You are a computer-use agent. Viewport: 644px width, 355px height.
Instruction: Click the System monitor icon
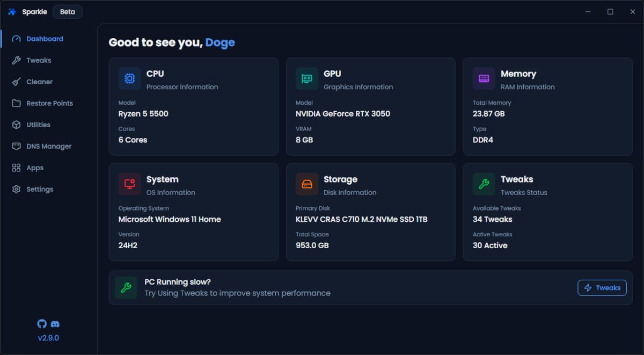point(129,184)
